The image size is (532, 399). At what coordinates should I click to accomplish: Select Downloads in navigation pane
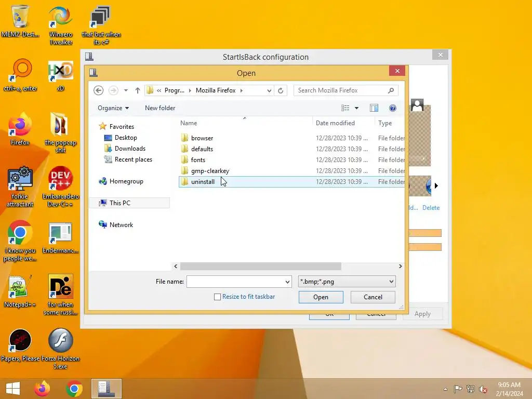coord(129,149)
